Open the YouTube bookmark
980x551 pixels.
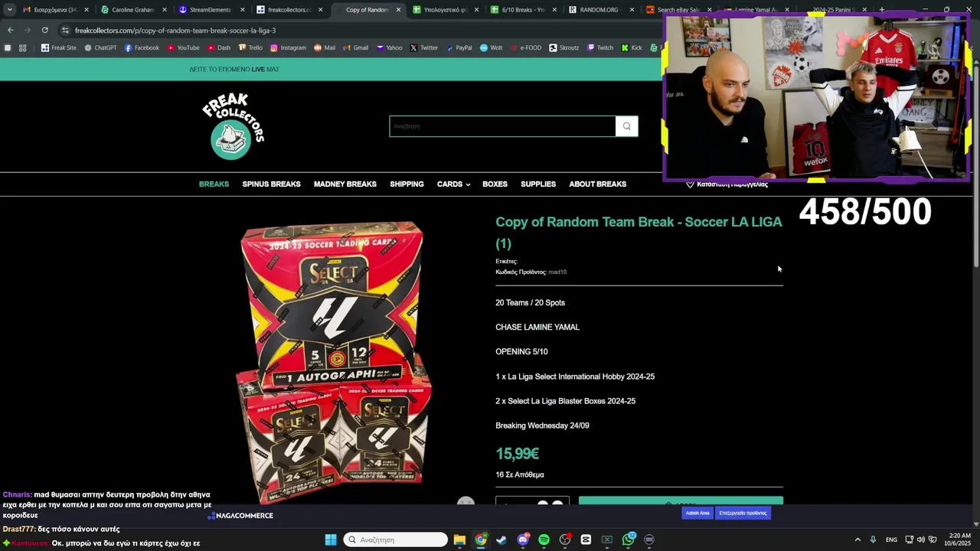click(x=183, y=47)
